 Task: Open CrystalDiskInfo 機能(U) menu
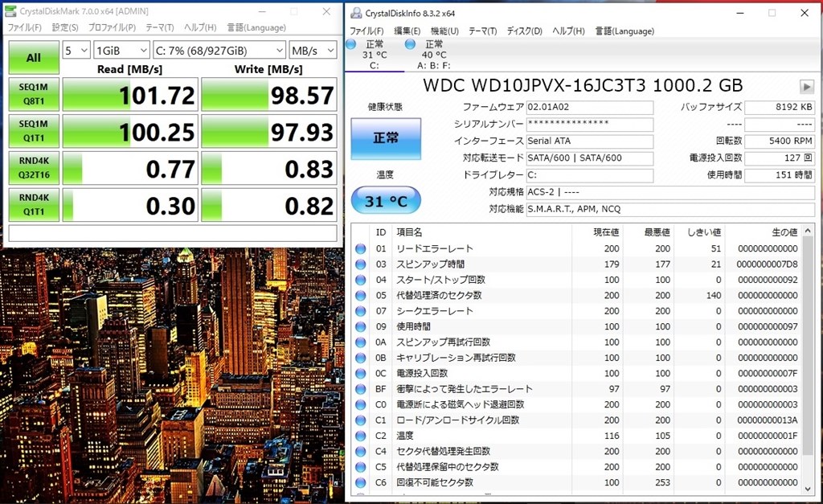click(444, 31)
